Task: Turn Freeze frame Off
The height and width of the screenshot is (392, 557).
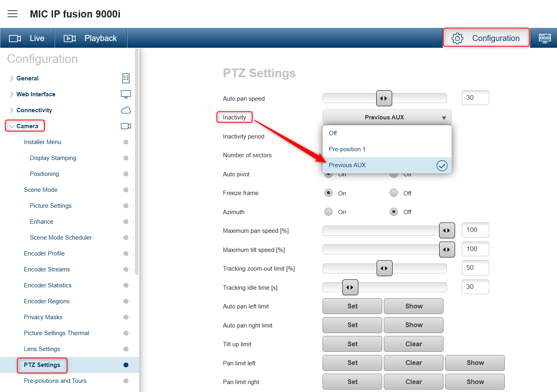Action: (394, 193)
